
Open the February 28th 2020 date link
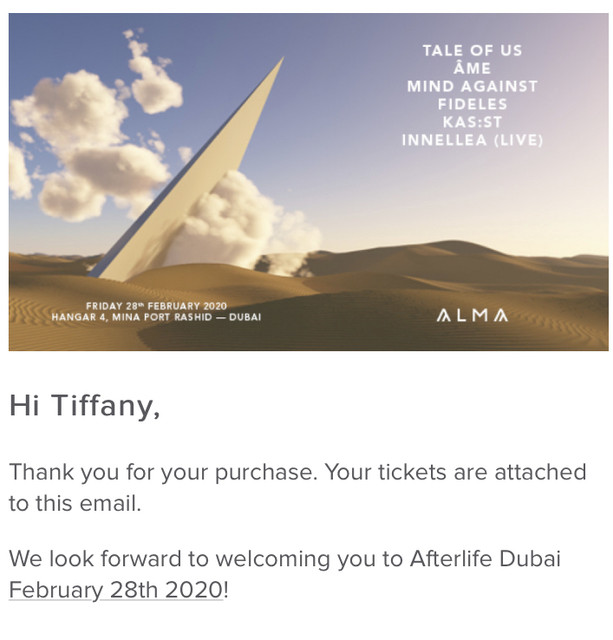point(116,590)
